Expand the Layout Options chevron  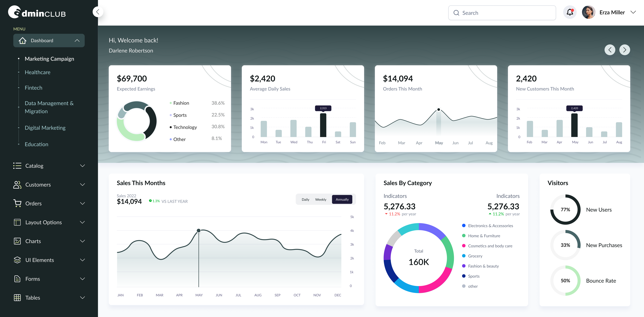click(x=83, y=222)
